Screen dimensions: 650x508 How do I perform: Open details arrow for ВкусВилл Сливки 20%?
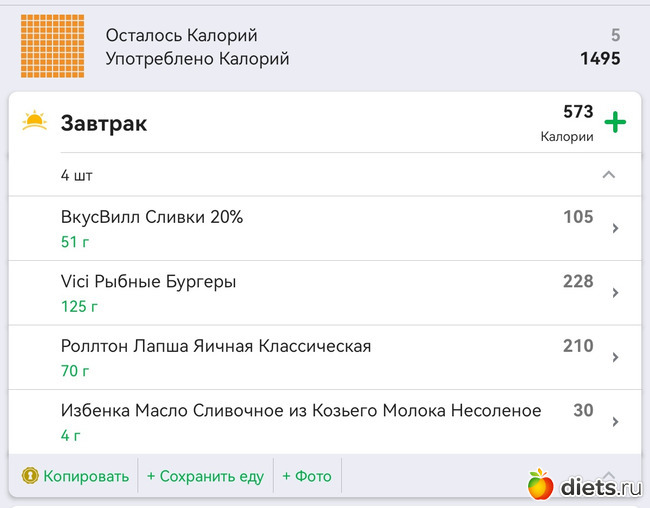tap(615, 228)
